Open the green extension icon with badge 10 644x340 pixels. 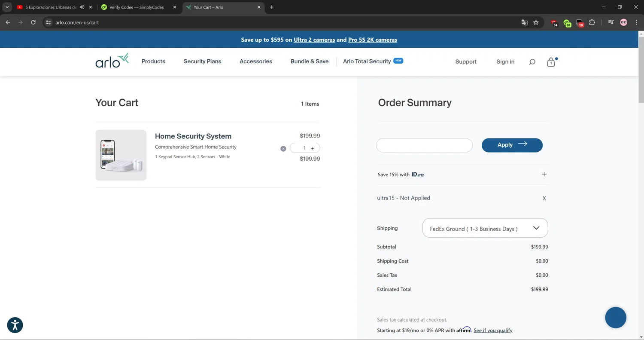[x=567, y=23]
